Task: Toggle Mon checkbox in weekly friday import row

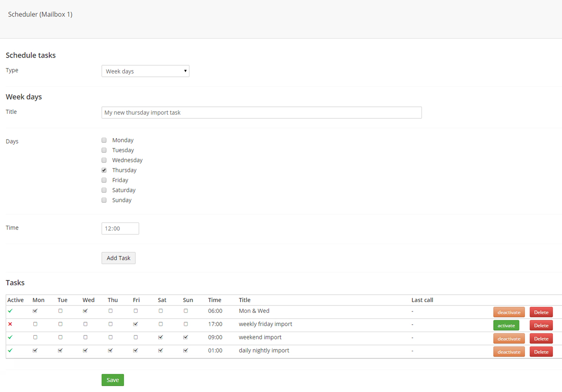Action: (x=35, y=324)
